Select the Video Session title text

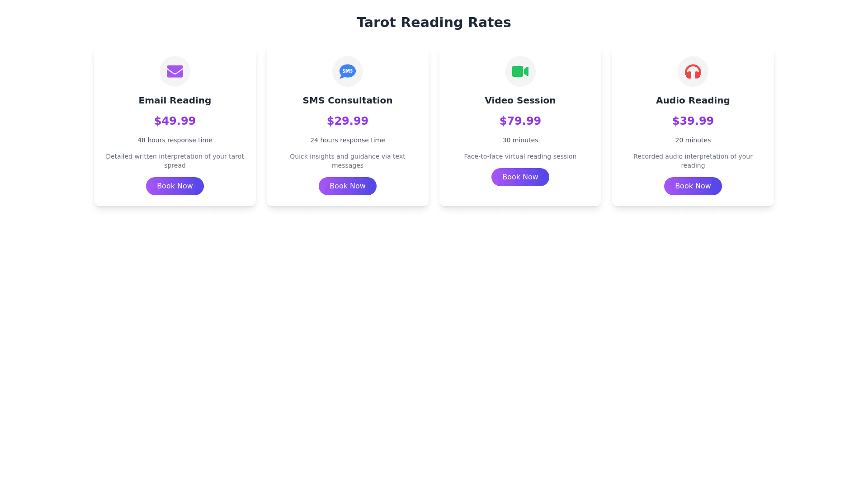(x=520, y=100)
